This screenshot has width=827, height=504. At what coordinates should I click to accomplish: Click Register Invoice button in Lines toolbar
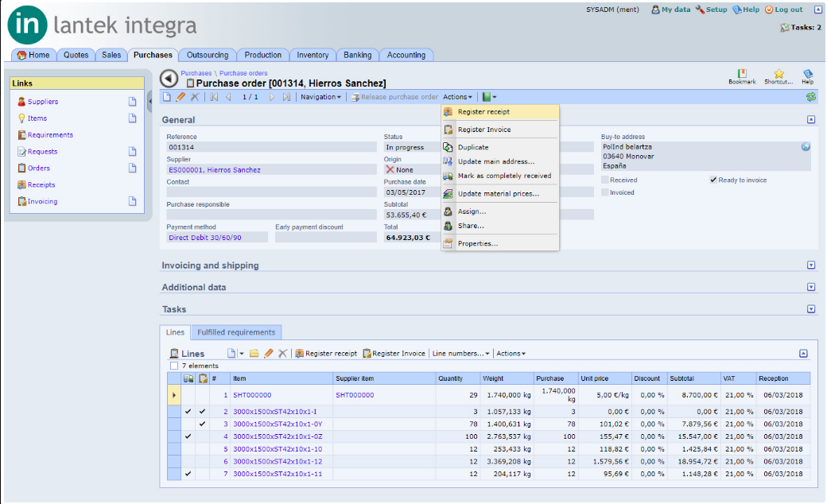click(x=394, y=353)
